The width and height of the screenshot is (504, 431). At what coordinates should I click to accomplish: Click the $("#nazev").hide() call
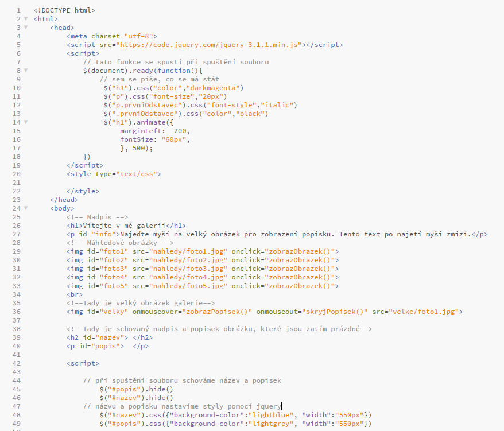pos(137,398)
